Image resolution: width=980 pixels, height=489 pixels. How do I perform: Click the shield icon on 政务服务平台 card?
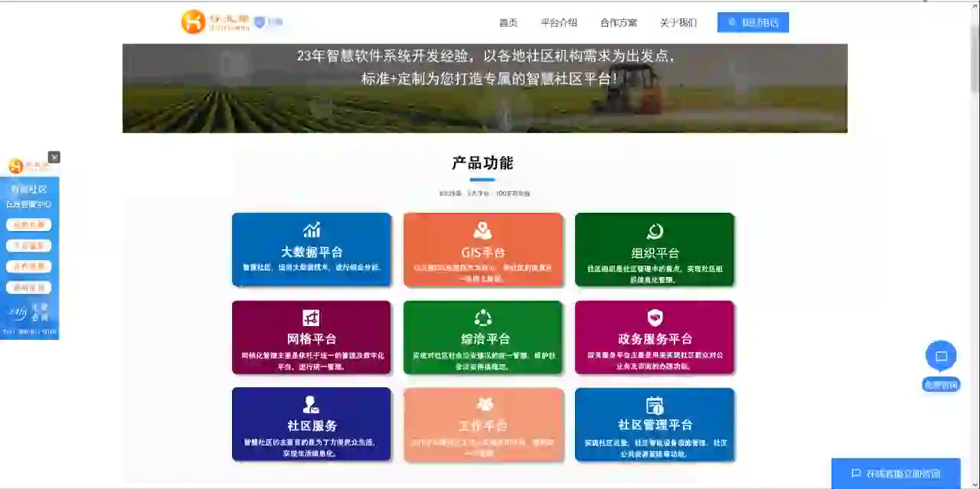(x=655, y=316)
